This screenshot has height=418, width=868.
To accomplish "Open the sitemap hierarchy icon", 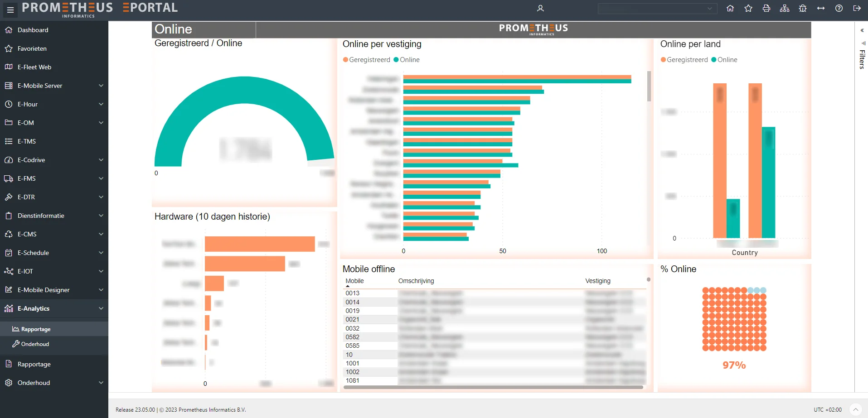I will point(785,8).
